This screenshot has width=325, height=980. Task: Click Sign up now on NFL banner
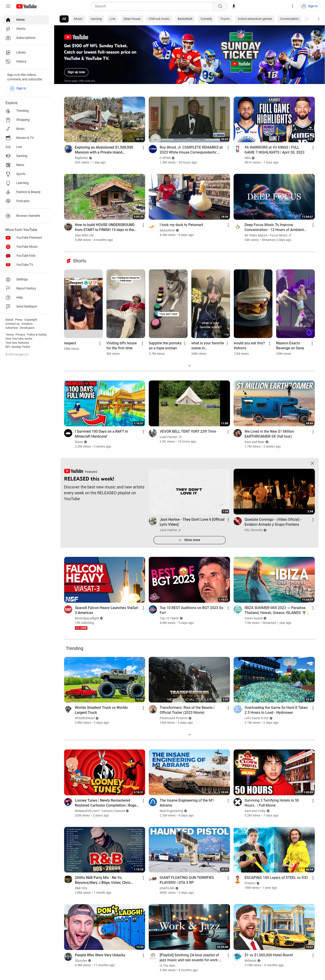(76, 72)
